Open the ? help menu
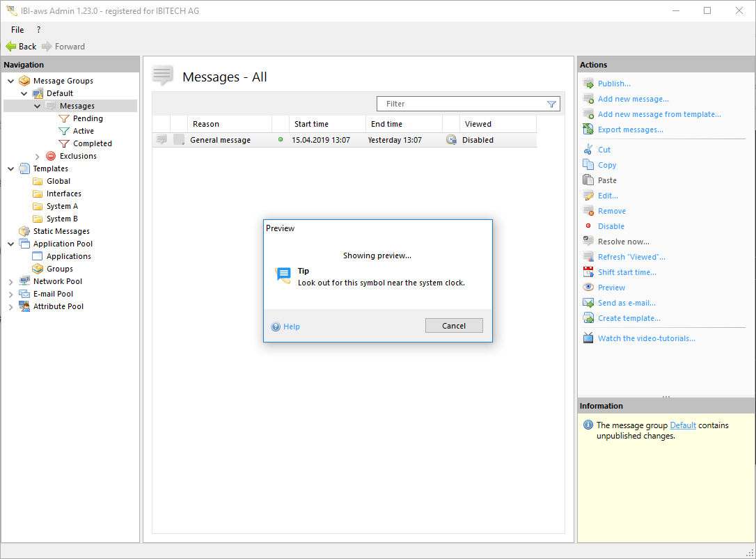Viewport: 756px width, 559px height. click(x=38, y=30)
